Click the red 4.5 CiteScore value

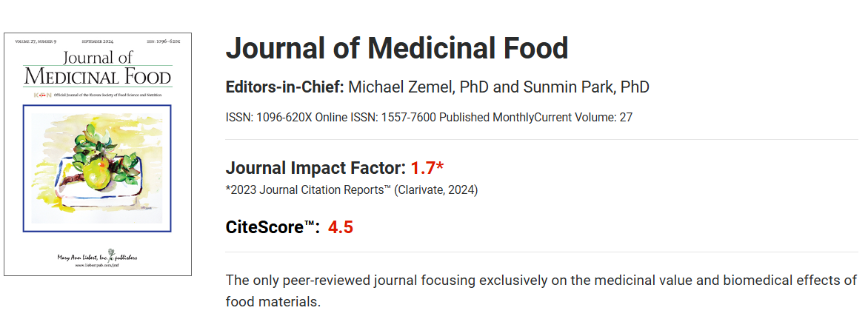341,227
